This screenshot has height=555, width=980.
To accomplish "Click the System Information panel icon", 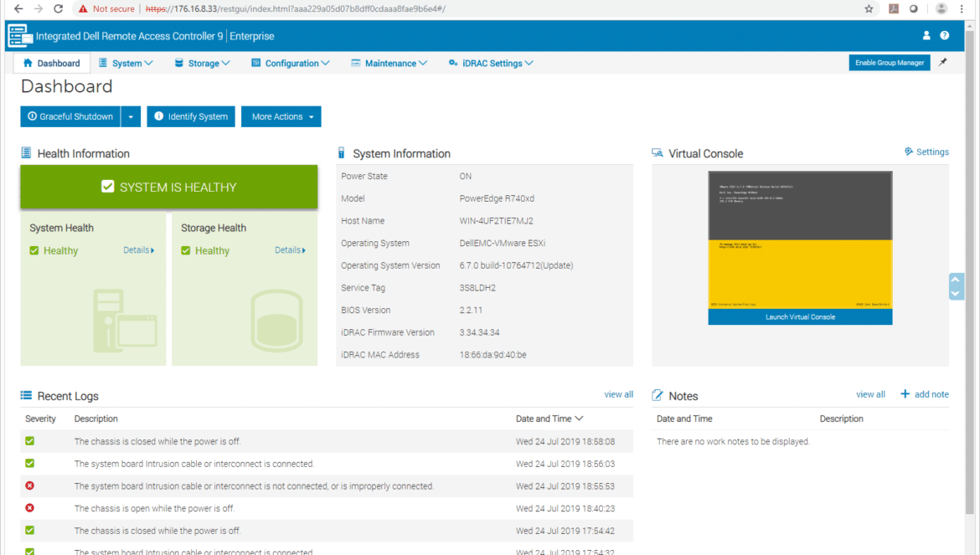I will (x=341, y=153).
